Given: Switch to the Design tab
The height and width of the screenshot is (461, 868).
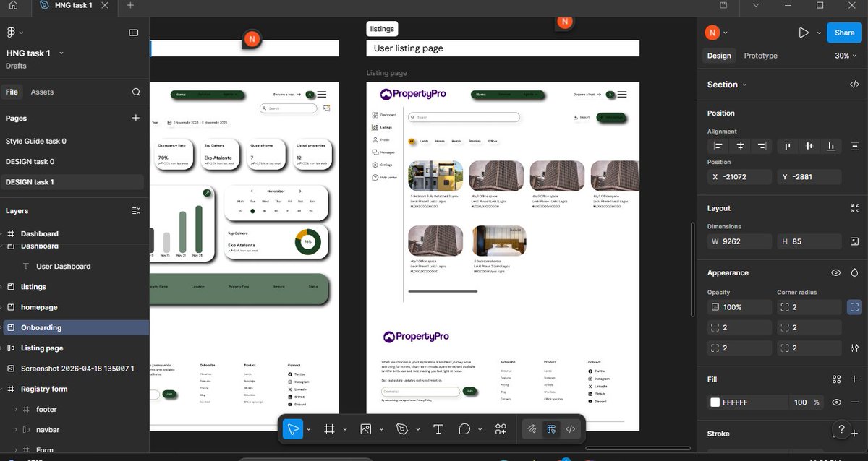Looking at the screenshot, I should click(719, 56).
